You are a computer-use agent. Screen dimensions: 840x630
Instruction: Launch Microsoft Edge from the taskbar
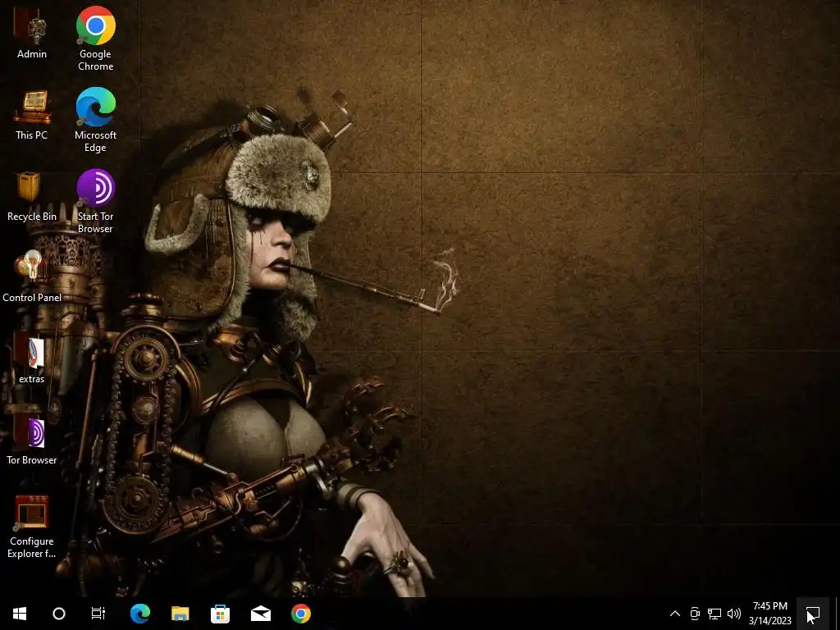[x=139, y=614]
